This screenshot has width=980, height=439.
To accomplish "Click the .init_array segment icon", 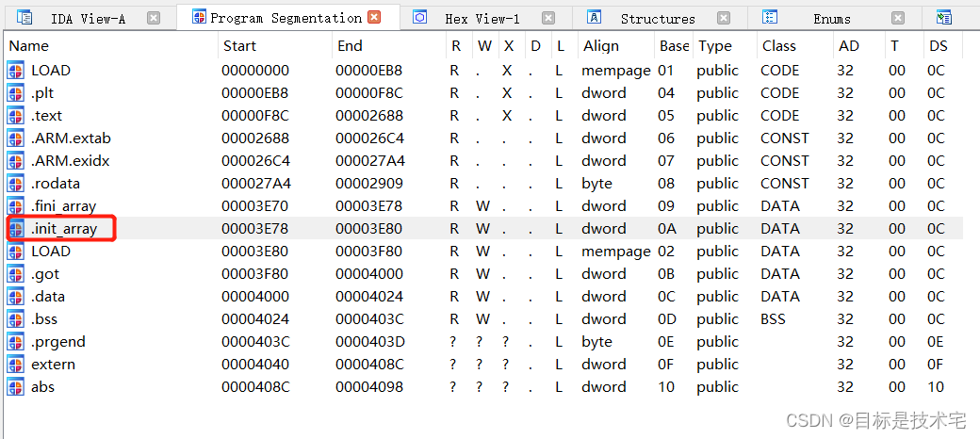I will tap(15, 229).
